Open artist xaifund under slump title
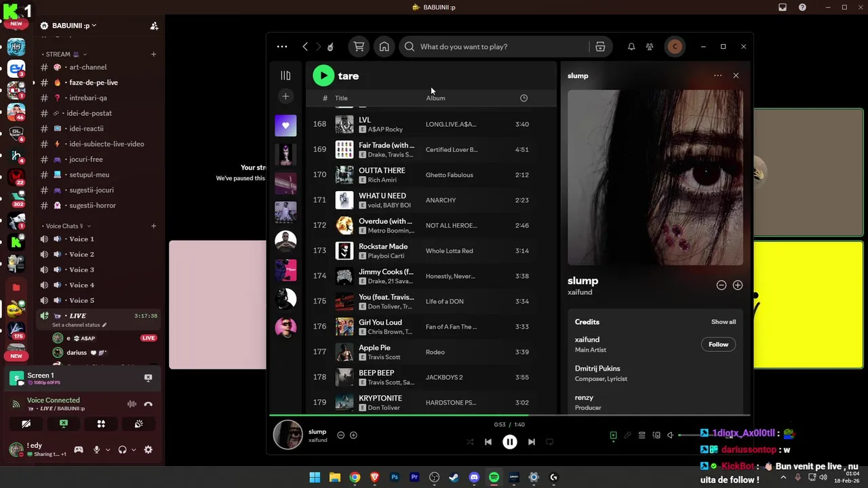Viewport: 868px width, 488px height. pyautogui.click(x=580, y=292)
